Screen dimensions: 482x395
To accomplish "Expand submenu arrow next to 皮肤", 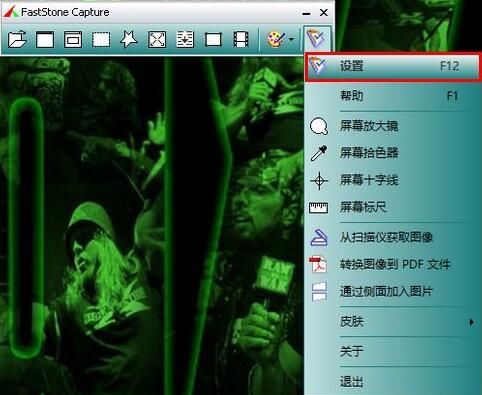I will 471,322.
